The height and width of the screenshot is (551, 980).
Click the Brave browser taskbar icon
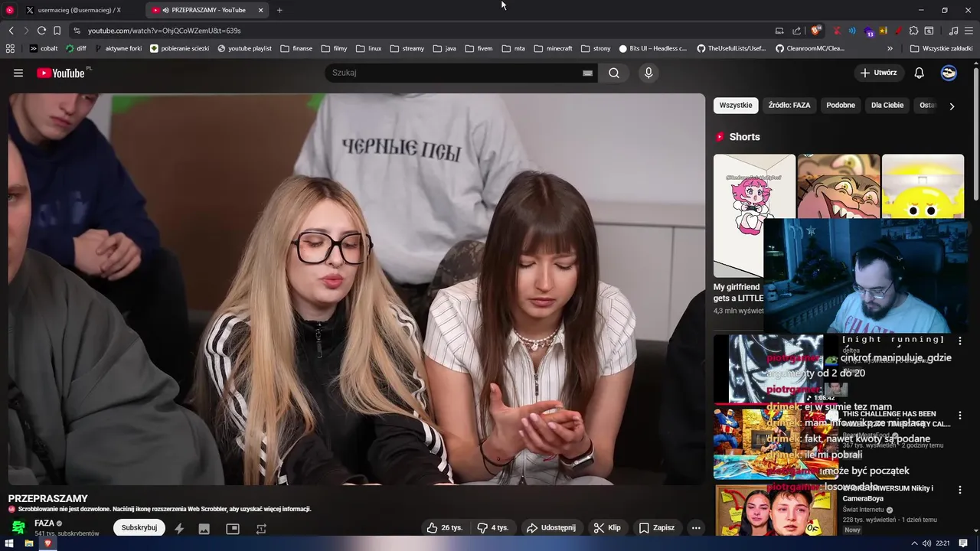point(47,543)
